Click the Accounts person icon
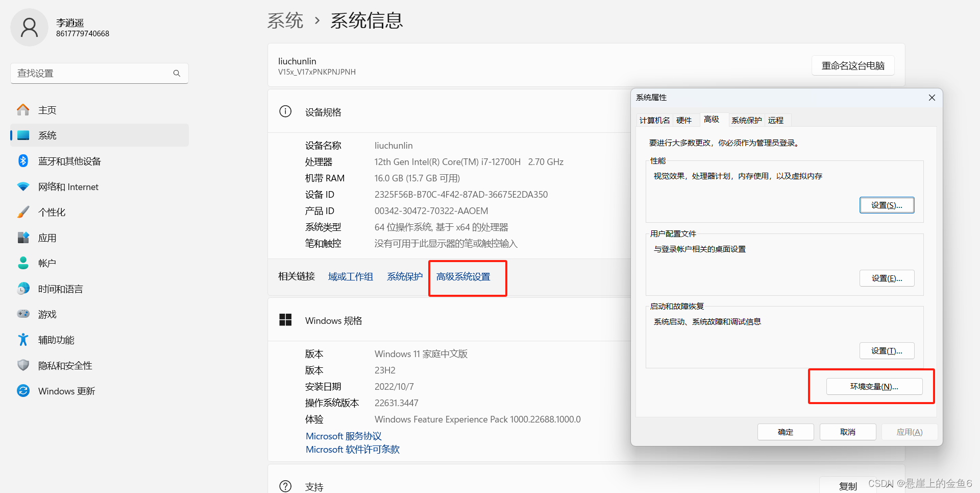 23,263
